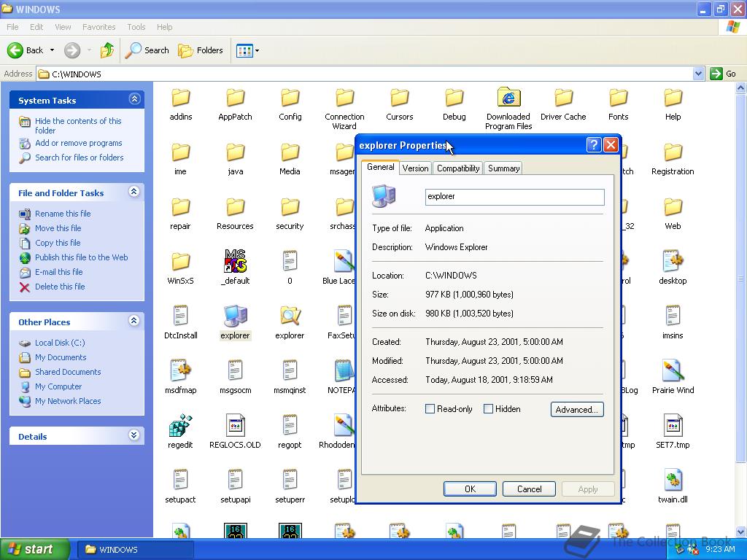Open the View menu
Viewport: 747px width, 560px height.
click(63, 27)
